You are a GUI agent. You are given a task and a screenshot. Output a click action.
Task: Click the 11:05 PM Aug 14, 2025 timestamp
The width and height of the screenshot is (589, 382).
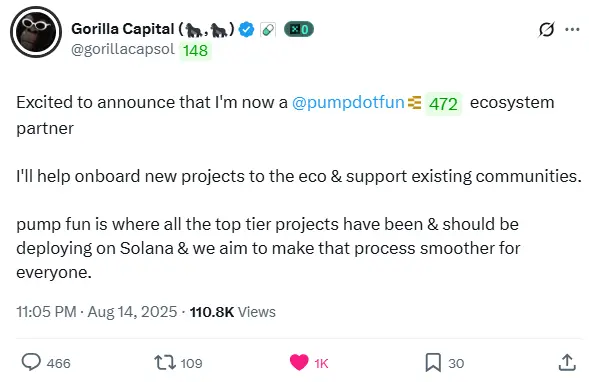pyautogui.click(x=97, y=312)
